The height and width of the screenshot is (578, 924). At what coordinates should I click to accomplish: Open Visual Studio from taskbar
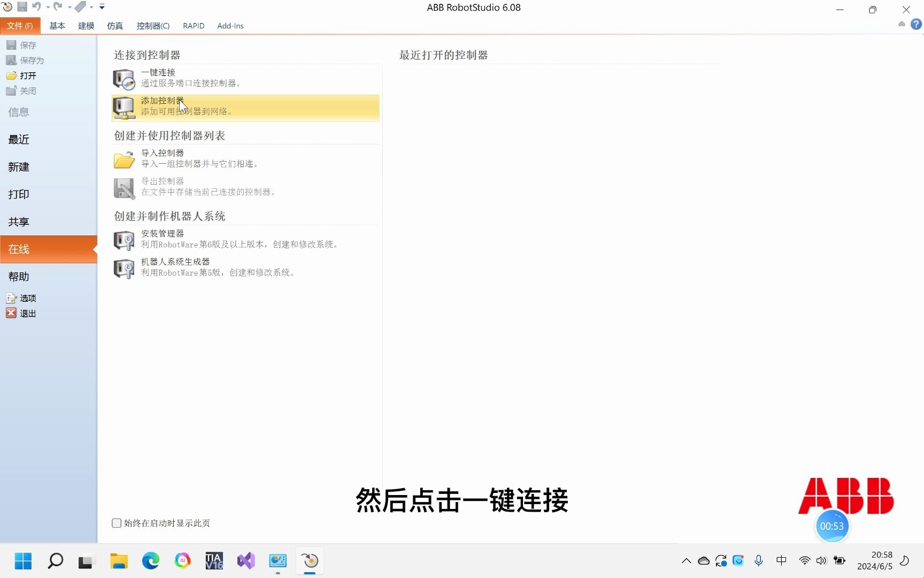click(246, 561)
